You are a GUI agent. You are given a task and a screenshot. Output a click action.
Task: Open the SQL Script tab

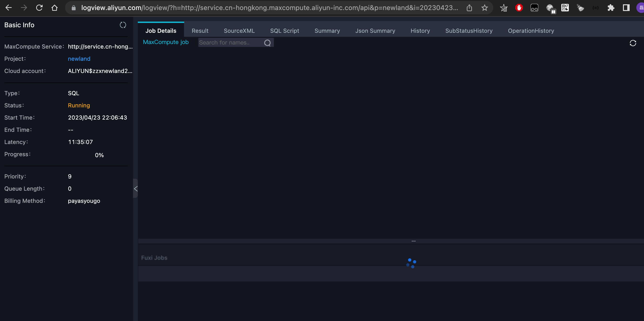click(x=284, y=31)
